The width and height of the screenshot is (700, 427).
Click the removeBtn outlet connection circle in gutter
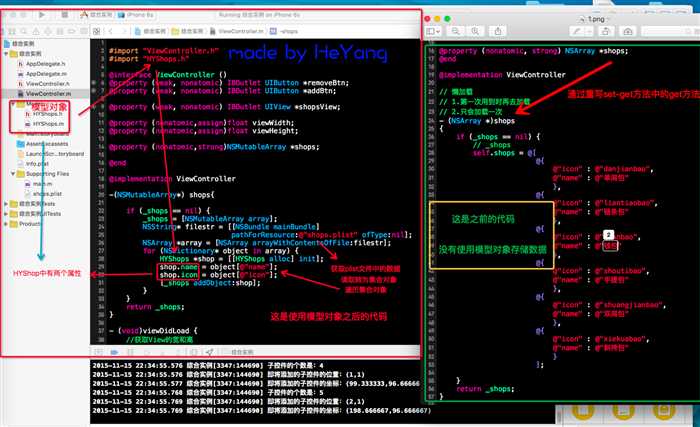coord(93,83)
